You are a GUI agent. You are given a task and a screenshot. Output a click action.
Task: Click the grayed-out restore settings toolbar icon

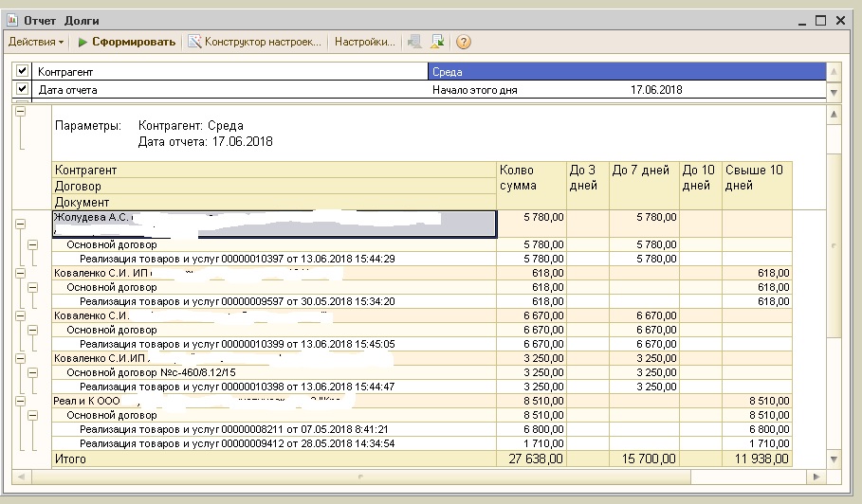point(413,42)
